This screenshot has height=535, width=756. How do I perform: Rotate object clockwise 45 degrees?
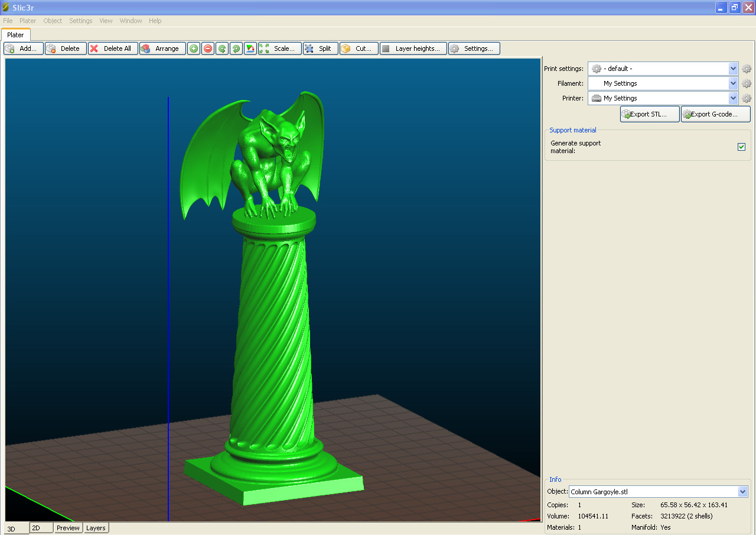tap(235, 48)
